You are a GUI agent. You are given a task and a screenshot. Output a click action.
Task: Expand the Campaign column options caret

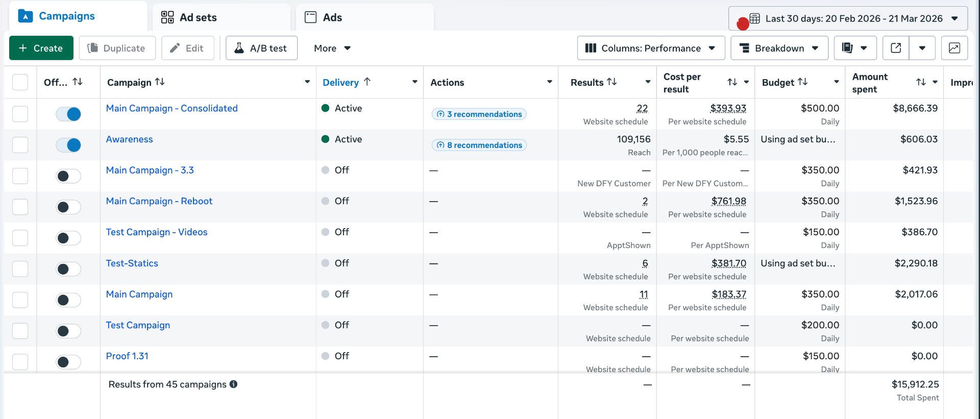(x=307, y=82)
